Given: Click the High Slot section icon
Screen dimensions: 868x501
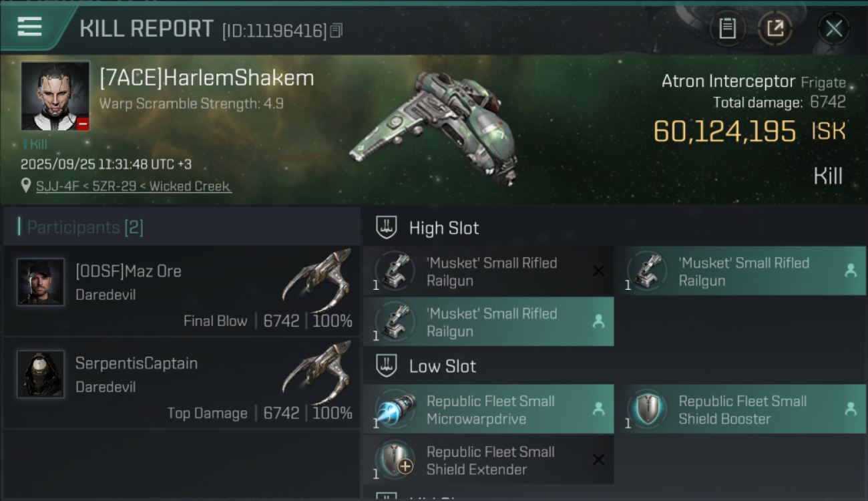Looking at the screenshot, I should click(386, 228).
